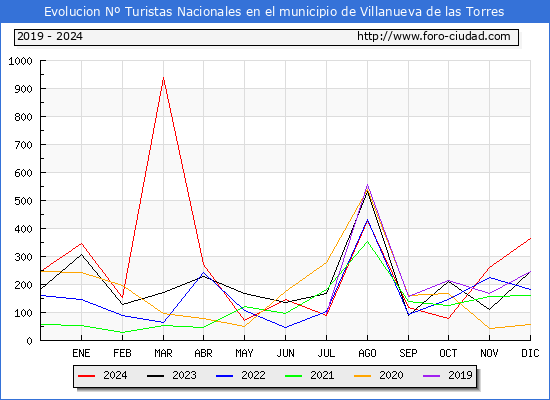Click the 300 value on the y-axis
The width and height of the screenshot is (550, 400).
(24, 257)
